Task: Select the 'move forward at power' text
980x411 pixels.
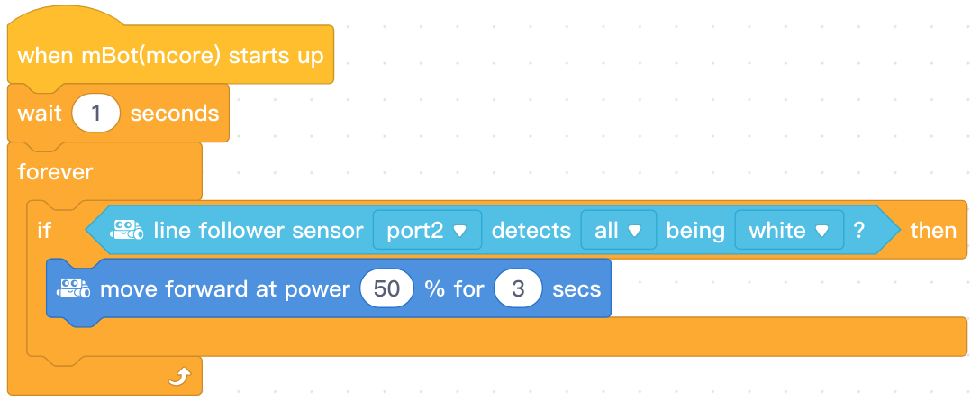Action: coord(224,289)
